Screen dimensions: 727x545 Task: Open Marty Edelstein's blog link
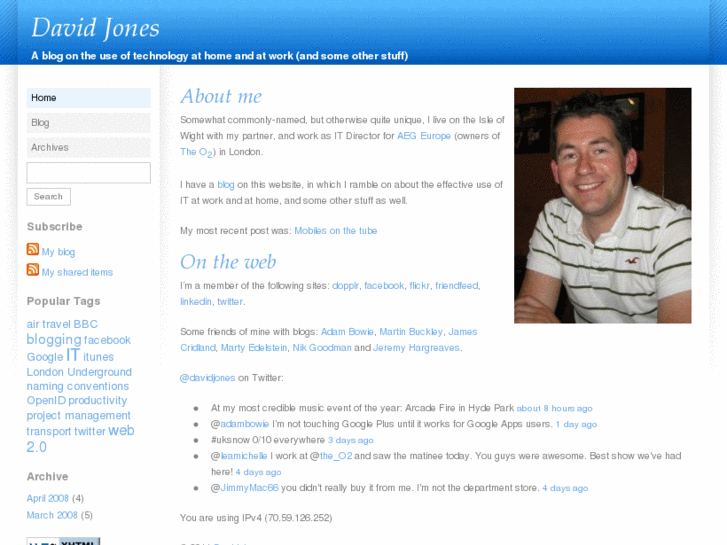coord(254,348)
